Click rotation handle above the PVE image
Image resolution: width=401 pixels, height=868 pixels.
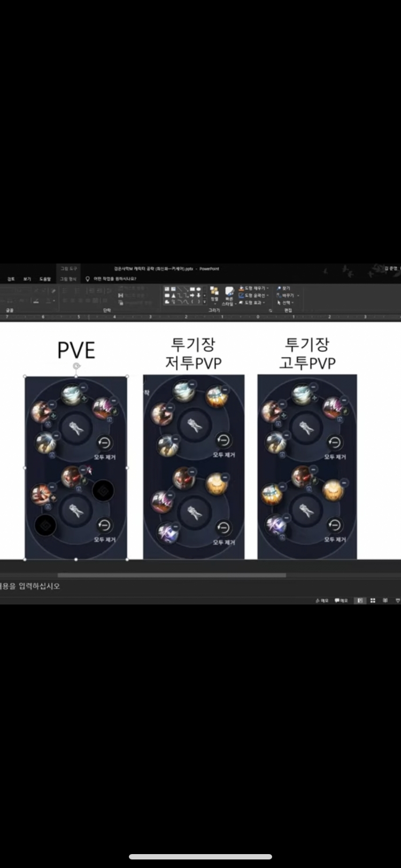pyautogui.click(x=76, y=366)
